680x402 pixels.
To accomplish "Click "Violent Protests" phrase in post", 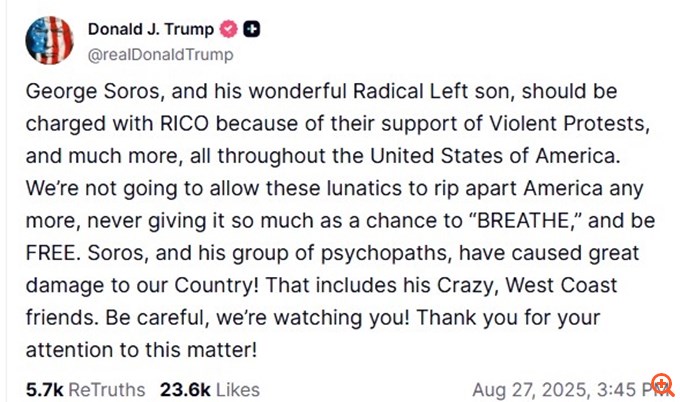I will pyautogui.click(x=570, y=124).
